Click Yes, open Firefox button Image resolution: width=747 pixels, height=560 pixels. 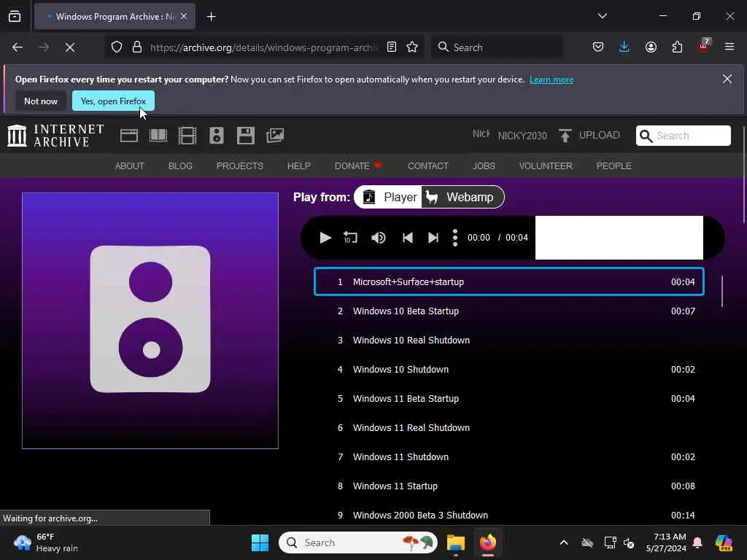[113, 101]
